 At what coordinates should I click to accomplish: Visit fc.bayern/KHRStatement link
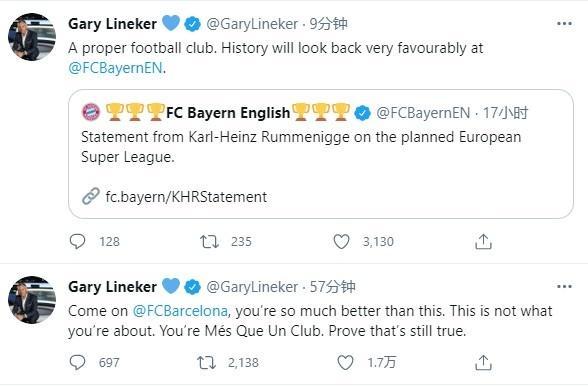click(x=186, y=197)
